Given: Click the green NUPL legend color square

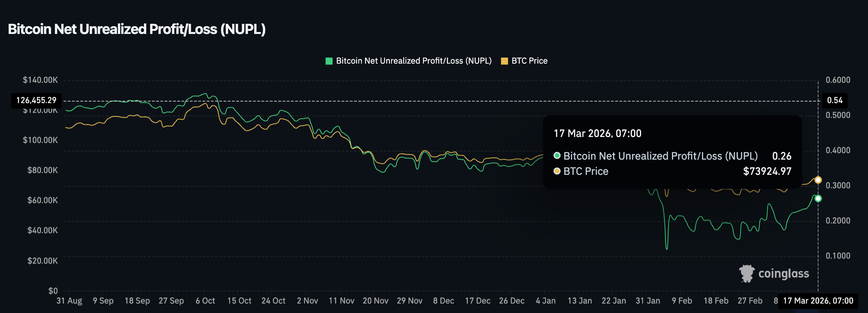Looking at the screenshot, I should tap(329, 61).
